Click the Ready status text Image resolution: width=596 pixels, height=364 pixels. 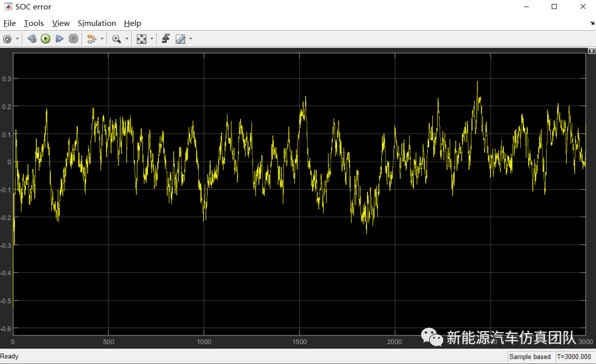[9, 356]
